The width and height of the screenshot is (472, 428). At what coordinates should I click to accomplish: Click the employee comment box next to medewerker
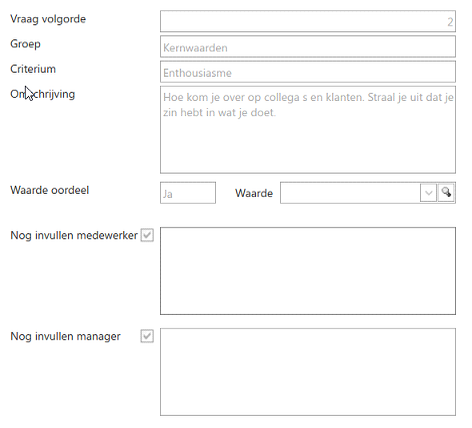click(x=308, y=271)
